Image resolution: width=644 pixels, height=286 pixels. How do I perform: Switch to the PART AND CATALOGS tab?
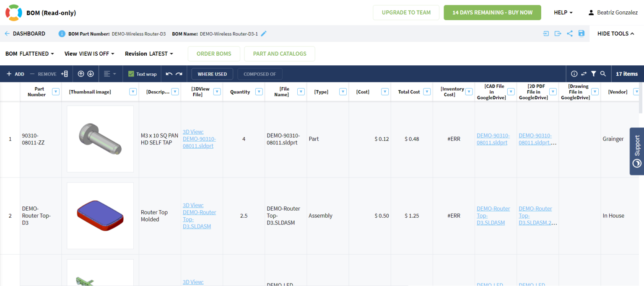[279, 54]
